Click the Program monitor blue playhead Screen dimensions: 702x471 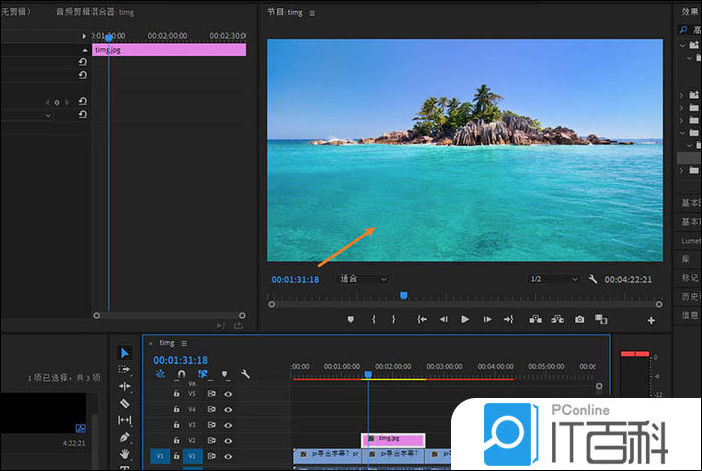(404, 295)
